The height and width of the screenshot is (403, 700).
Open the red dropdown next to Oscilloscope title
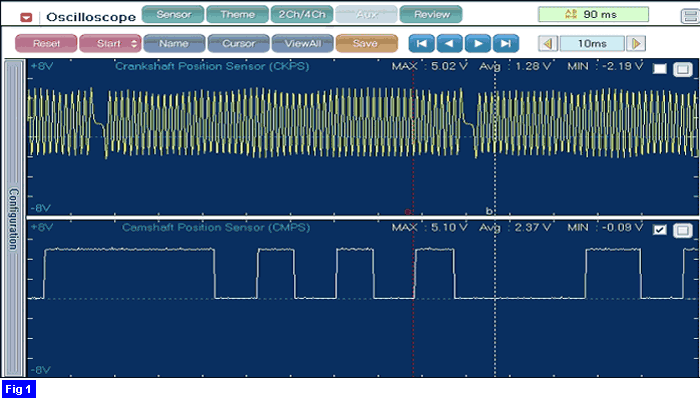[26, 17]
